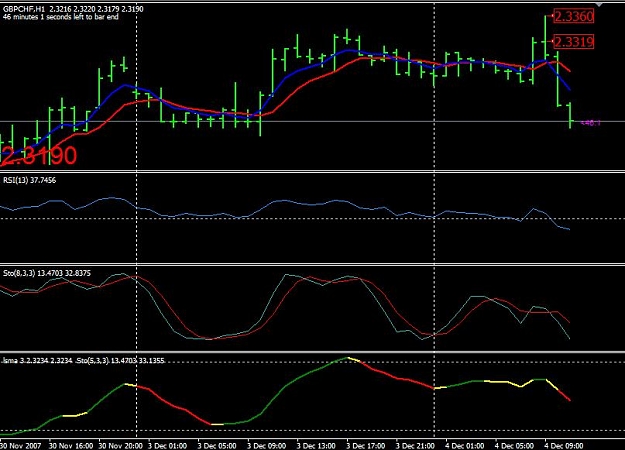The image size is (625, 450).
Task: Click the chart shift triangle marker at top
Action: point(599,4)
